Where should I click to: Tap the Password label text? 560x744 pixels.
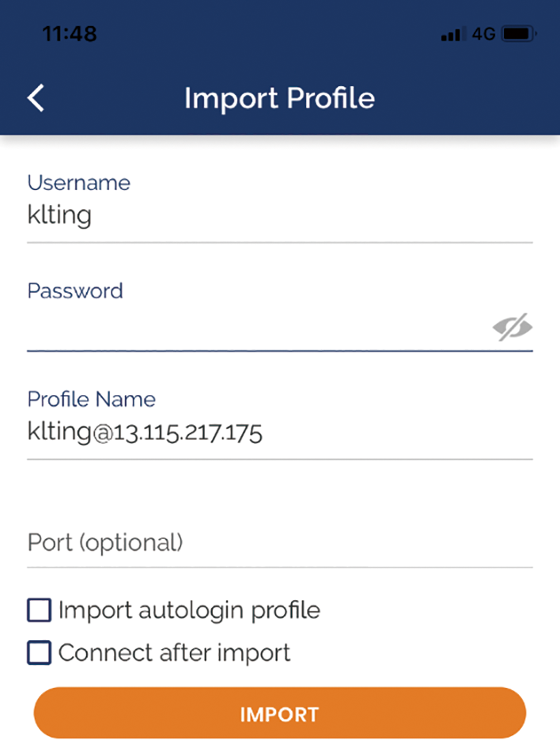click(x=75, y=290)
